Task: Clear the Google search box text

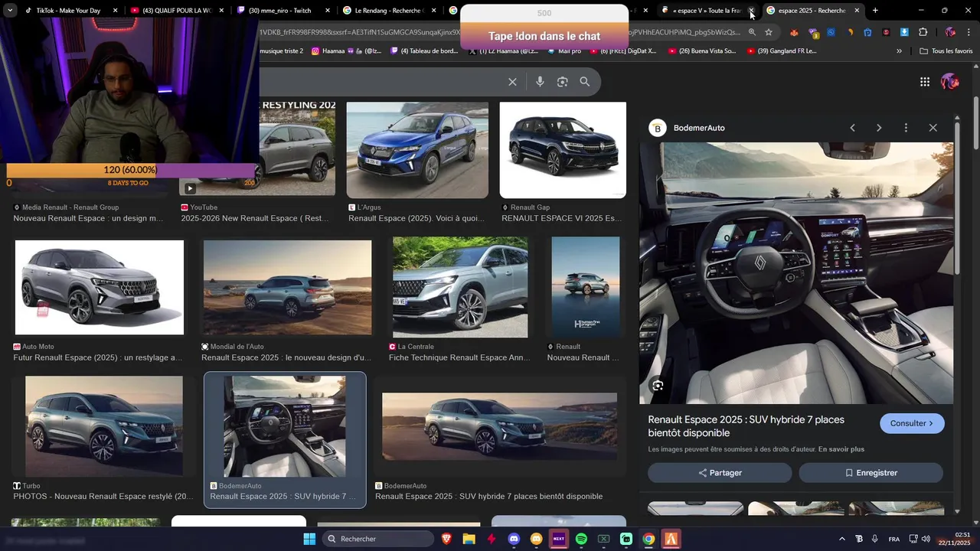Action: tap(512, 82)
